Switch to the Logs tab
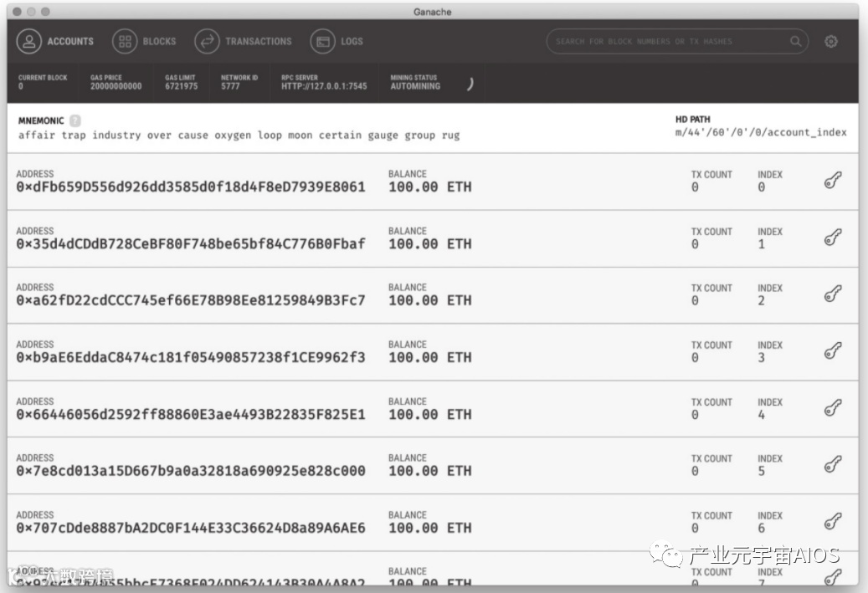 click(336, 42)
